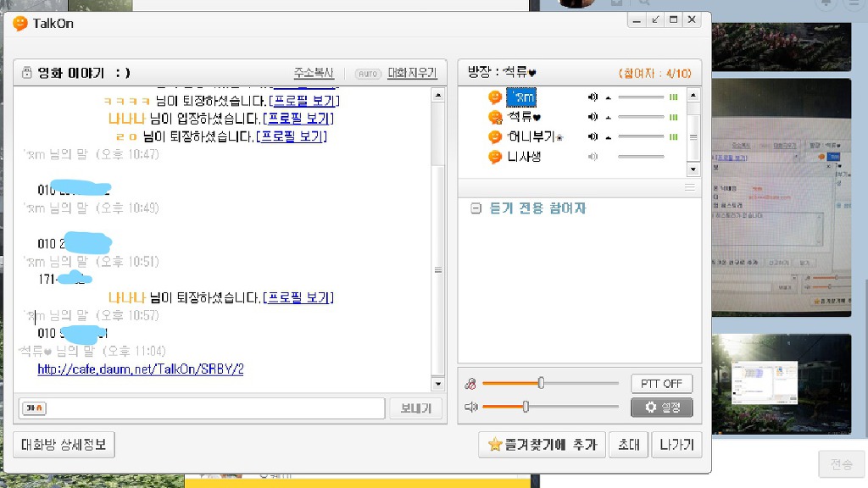Mute speaker icon for 석류♥
This screenshot has height=488, width=868.
593,117
